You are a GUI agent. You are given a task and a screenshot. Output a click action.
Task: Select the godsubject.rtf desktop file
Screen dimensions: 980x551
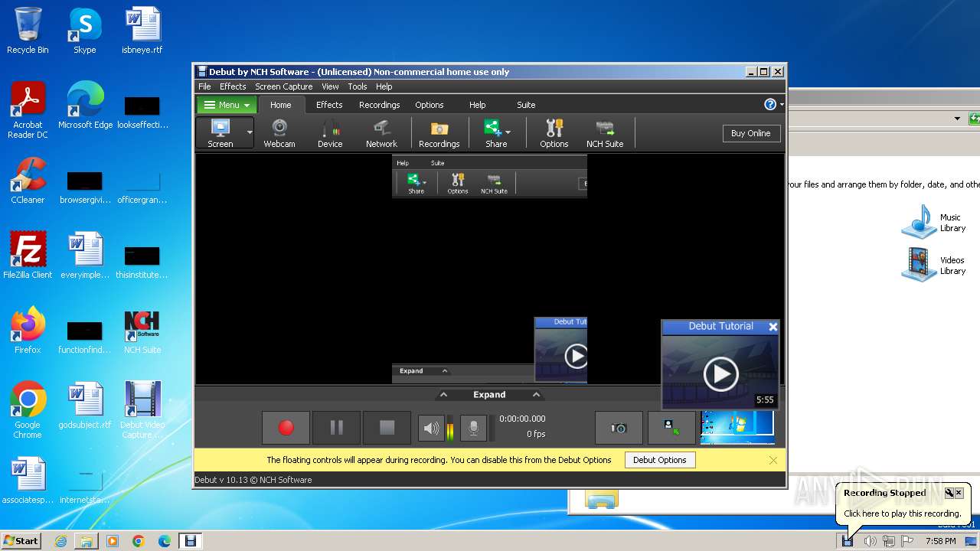click(x=85, y=406)
